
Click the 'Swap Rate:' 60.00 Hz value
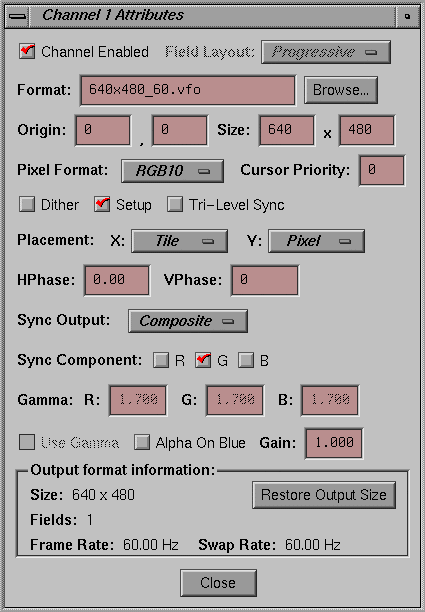click(313, 544)
